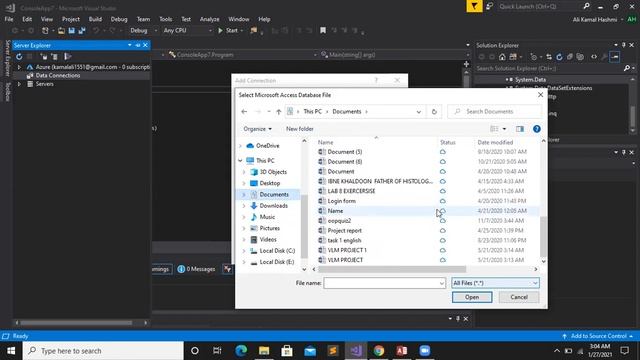Select Local Disk (C:) in navigation pane
This screenshot has width=640, height=360.
[277, 251]
